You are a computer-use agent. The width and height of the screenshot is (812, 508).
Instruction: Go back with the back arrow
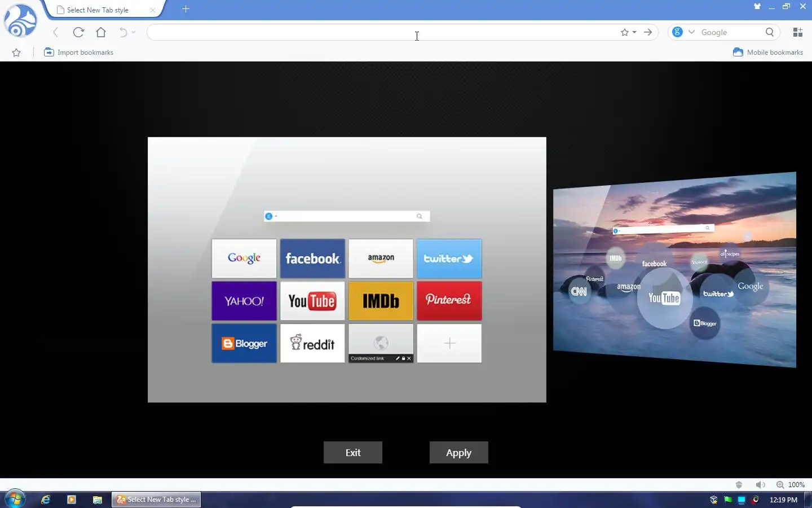tap(55, 32)
